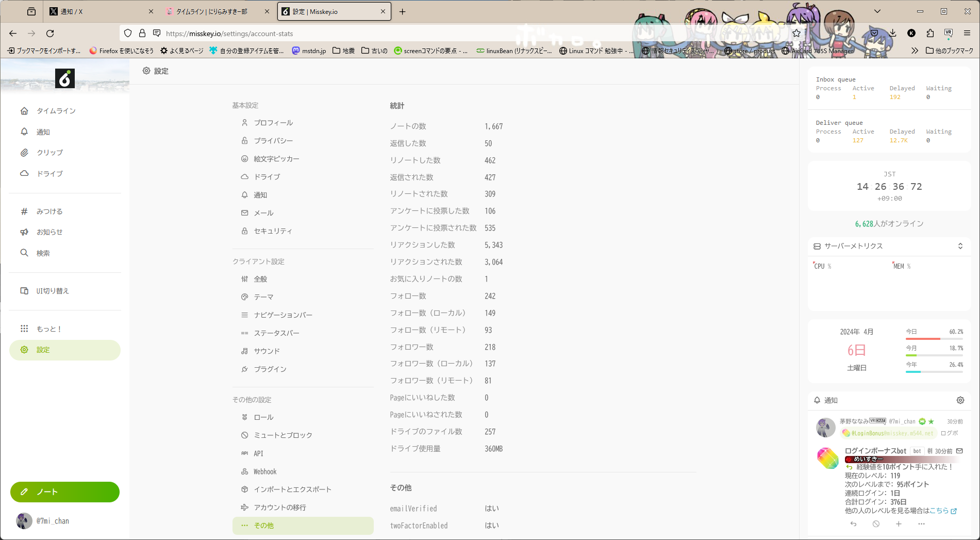Show hidden bookmarks with the chevron
The image size is (980, 540).
point(914,51)
